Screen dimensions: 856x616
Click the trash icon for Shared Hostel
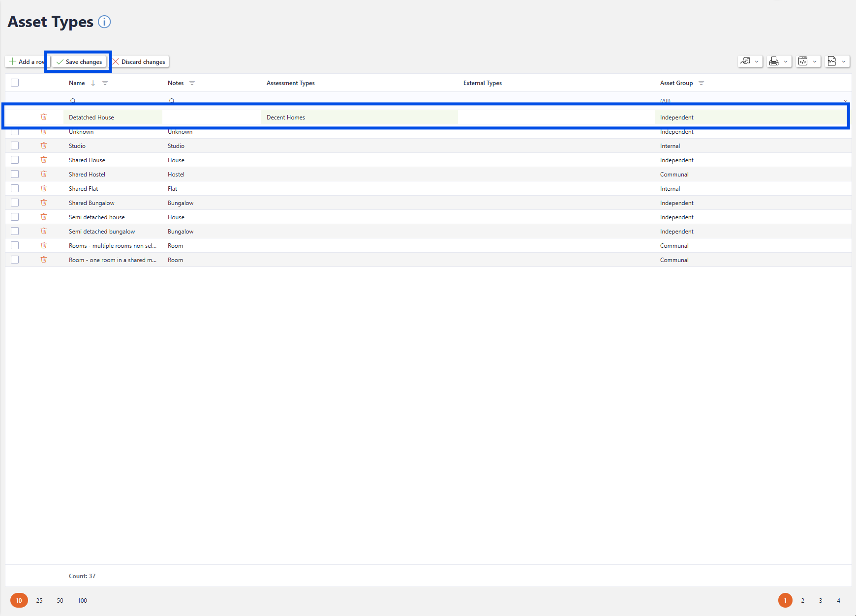coord(44,174)
